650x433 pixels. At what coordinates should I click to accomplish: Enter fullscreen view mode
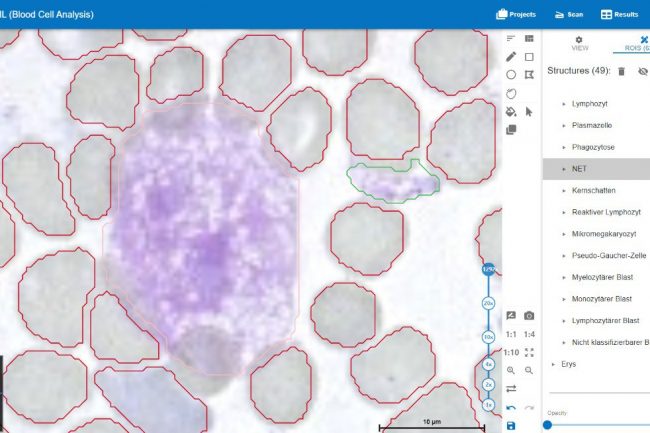click(x=529, y=352)
